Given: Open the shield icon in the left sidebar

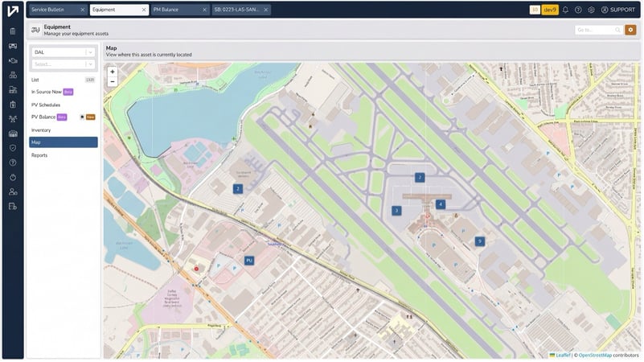Looking at the screenshot, I should coord(13,148).
